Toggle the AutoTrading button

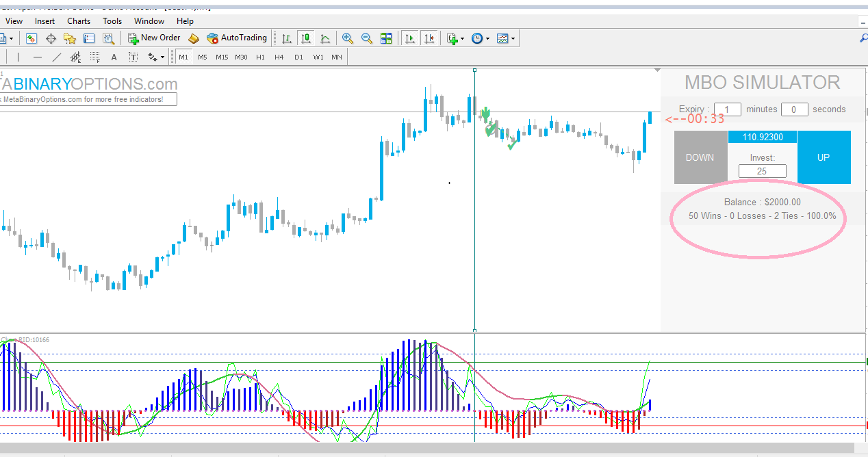coord(237,38)
